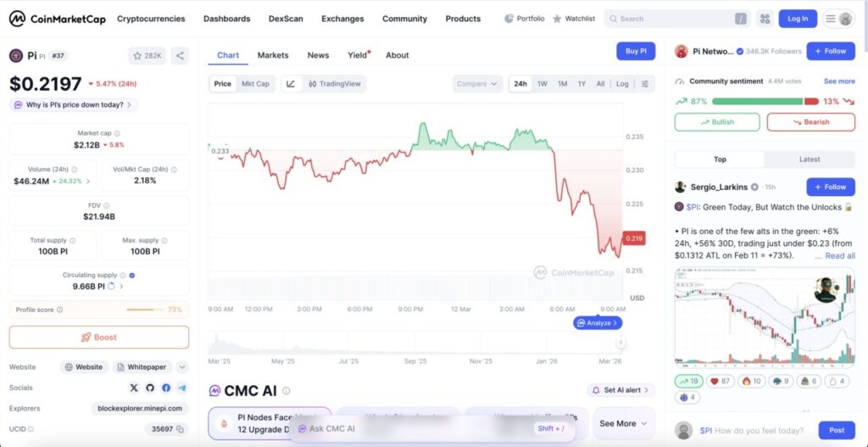Open the Markets tab
Image resolution: width=868 pixels, height=447 pixels.
[273, 55]
